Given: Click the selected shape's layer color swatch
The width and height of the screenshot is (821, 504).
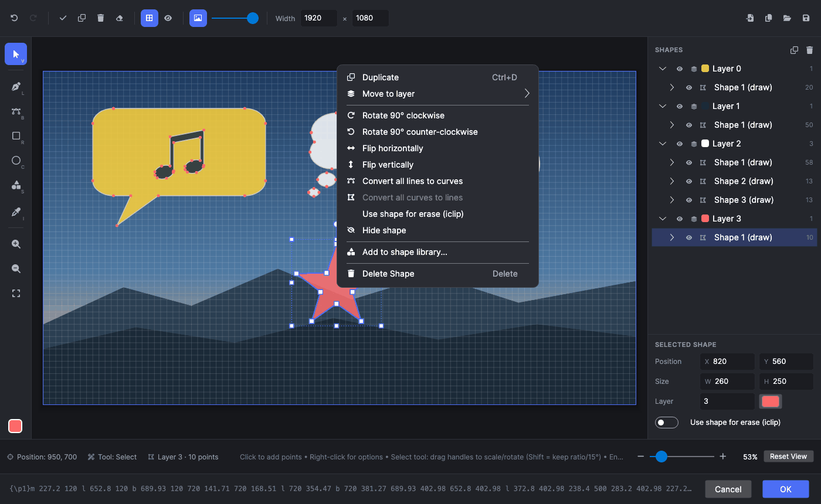Looking at the screenshot, I should click(771, 401).
